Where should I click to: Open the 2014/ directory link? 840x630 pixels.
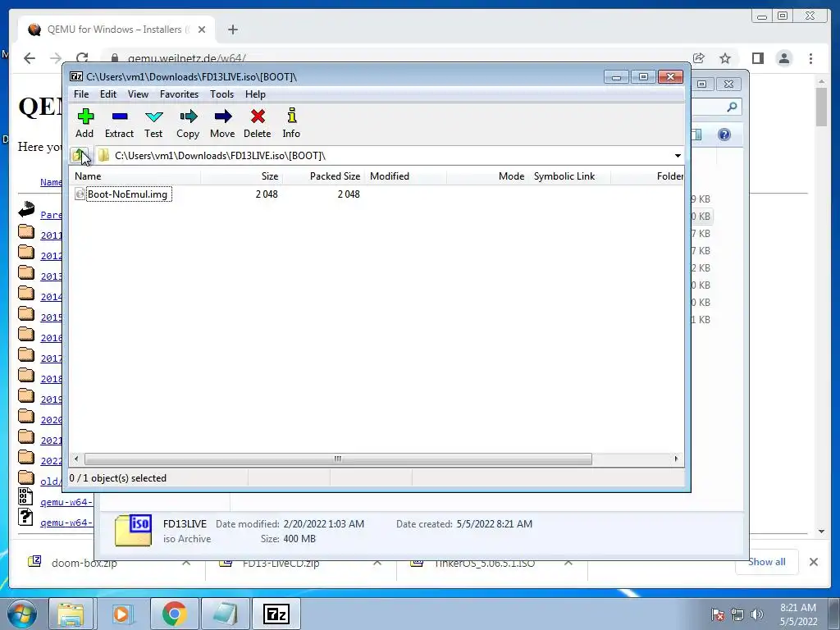(x=52, y=297)
